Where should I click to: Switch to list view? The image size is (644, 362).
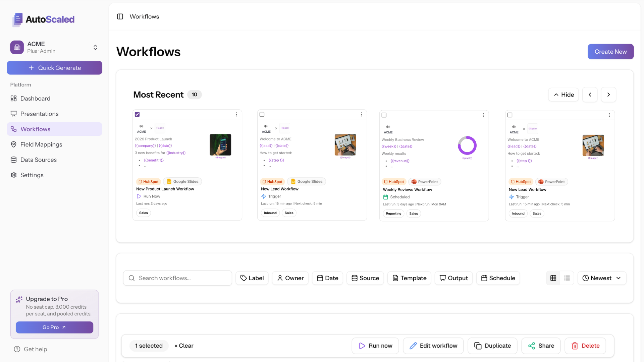pyautogui.click(x=567, y=278)
